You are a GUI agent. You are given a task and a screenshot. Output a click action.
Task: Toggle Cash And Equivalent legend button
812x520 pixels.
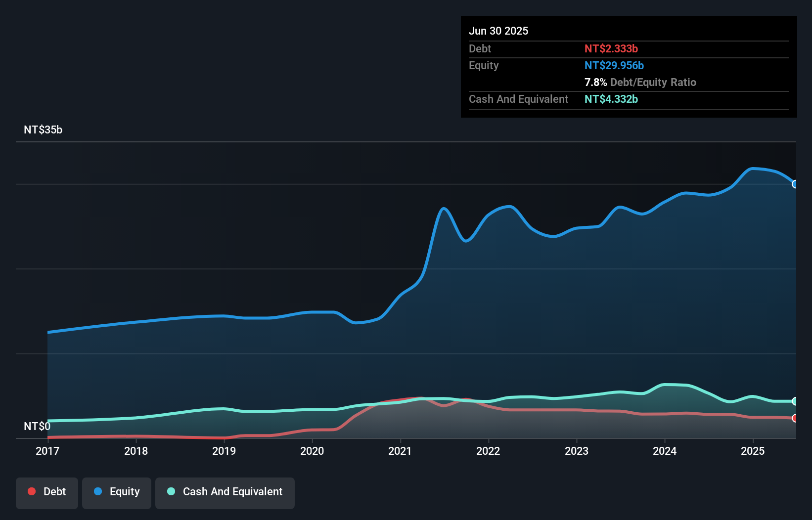click(225, 493)
